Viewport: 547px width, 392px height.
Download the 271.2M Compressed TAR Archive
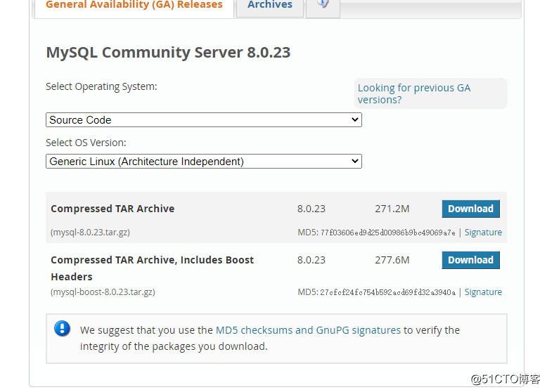pos(470,209)
